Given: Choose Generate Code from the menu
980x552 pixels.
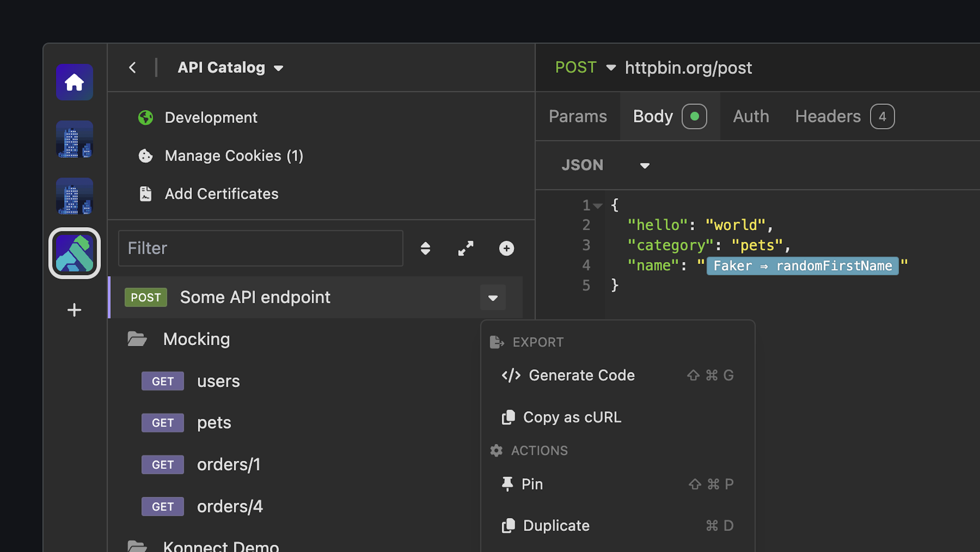Looking at the screenshot, I should pyautogui.click(x=581, y=375).
